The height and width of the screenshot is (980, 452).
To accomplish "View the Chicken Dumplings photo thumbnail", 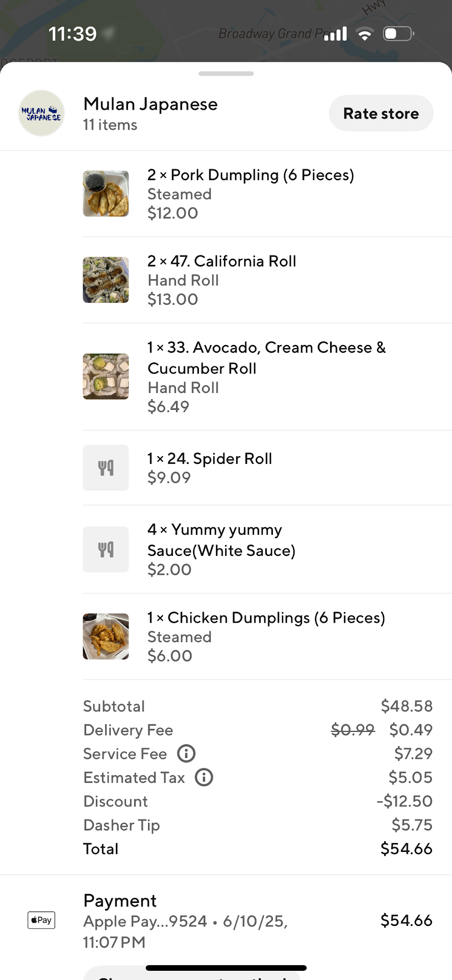I will (106, 636).
